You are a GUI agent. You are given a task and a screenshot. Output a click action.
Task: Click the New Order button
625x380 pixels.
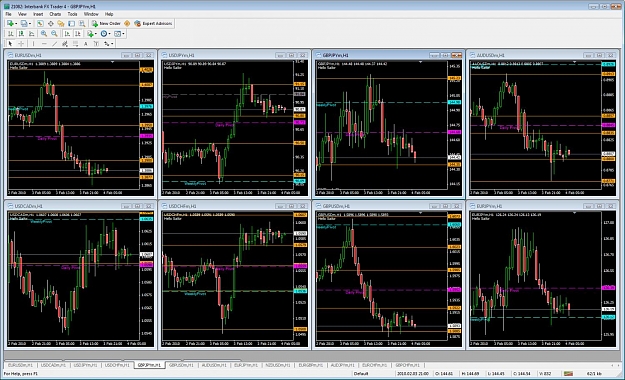coord(106,24)
